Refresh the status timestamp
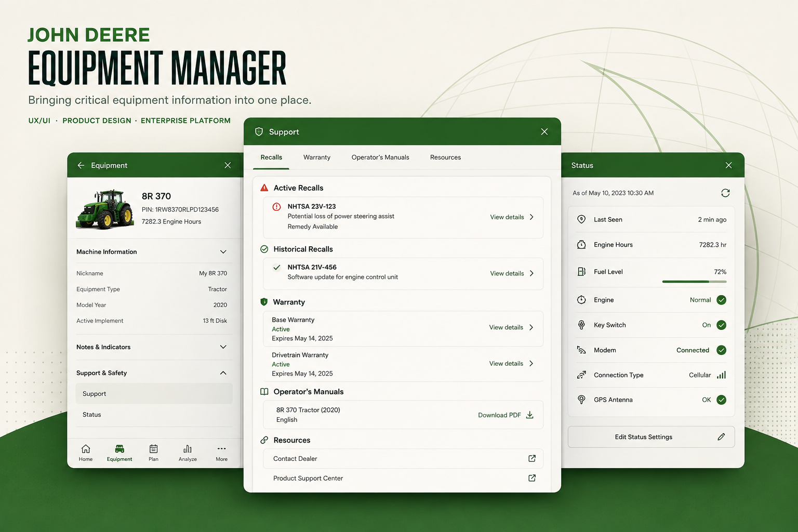 tap(725, 193)
